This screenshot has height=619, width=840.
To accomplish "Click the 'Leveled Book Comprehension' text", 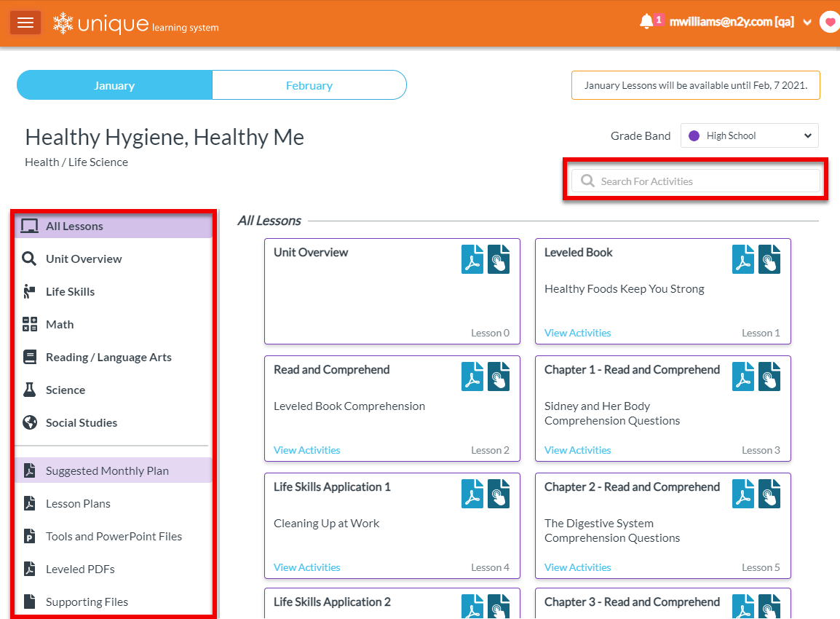I will (349, 406).
